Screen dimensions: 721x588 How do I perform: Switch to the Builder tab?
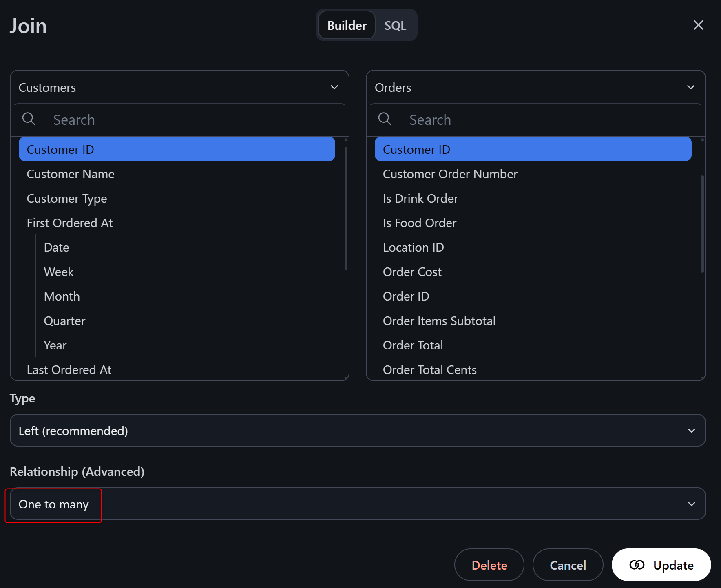tap(347, 26)
